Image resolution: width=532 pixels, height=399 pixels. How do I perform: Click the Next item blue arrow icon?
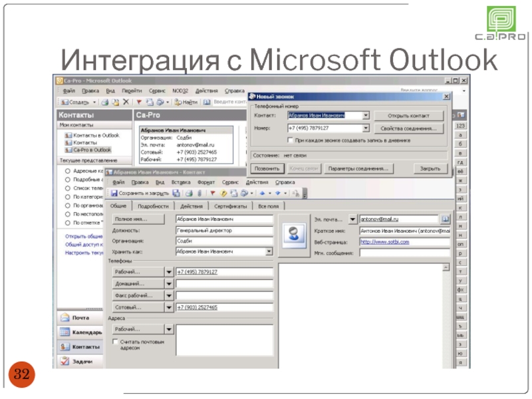[278, 193]
